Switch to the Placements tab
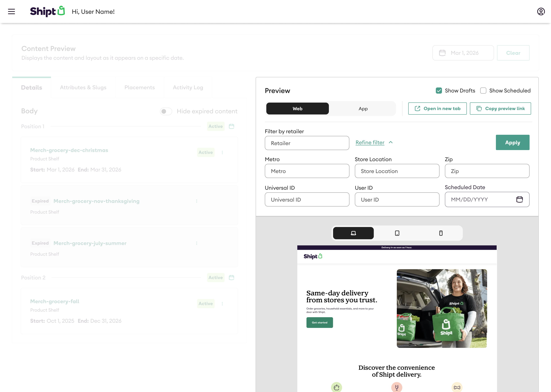The image size is (551, 392). (140, 87)
